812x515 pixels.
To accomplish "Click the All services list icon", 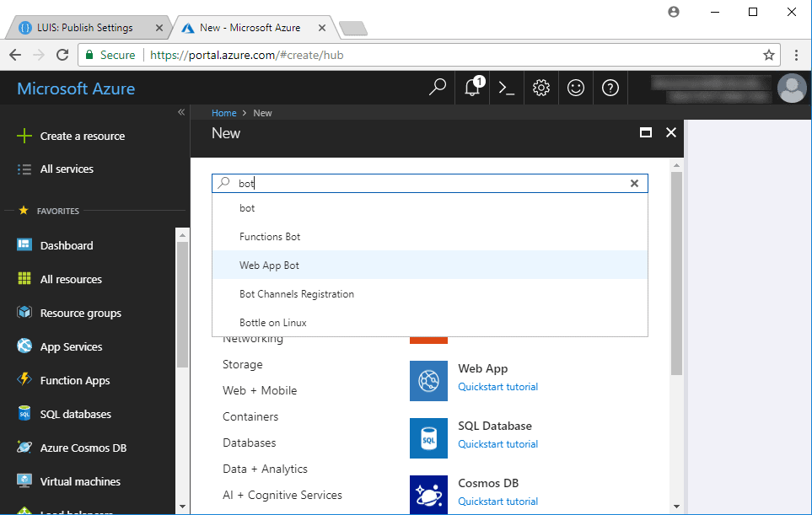I will pyautogui.click(x=24, y=169).
